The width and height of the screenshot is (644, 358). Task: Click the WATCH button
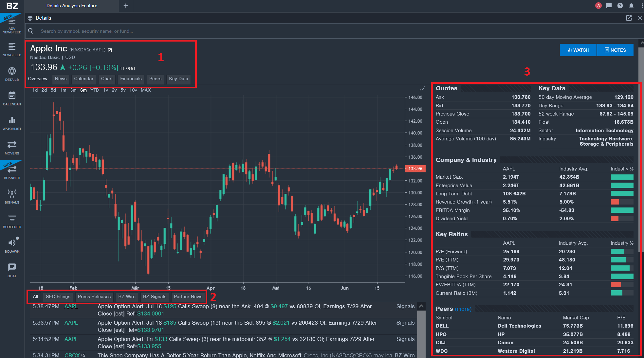pyautogui.click(x=578, y=50)
